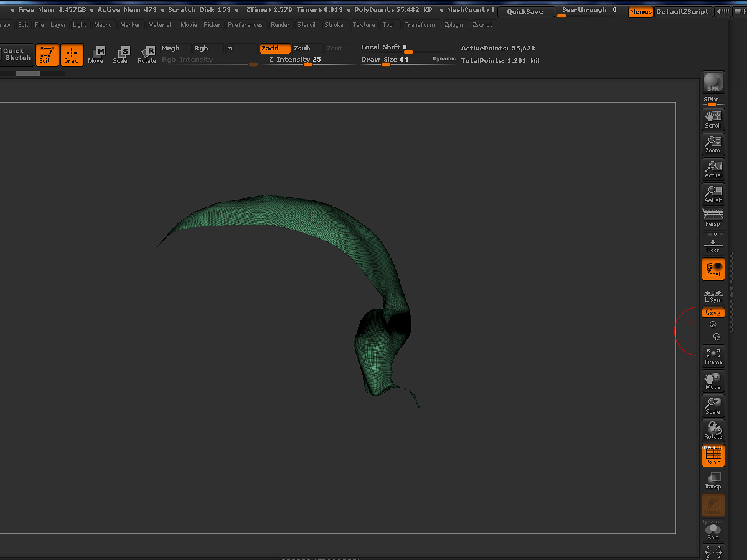Open the Transform menu
747x560 pixels.
(x=420, y=25)
